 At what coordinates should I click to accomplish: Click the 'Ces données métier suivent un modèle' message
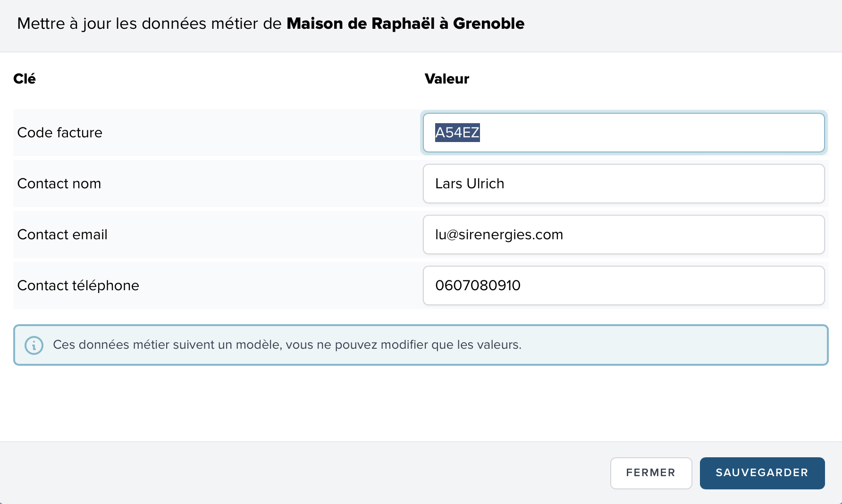(x=287, y=345)
